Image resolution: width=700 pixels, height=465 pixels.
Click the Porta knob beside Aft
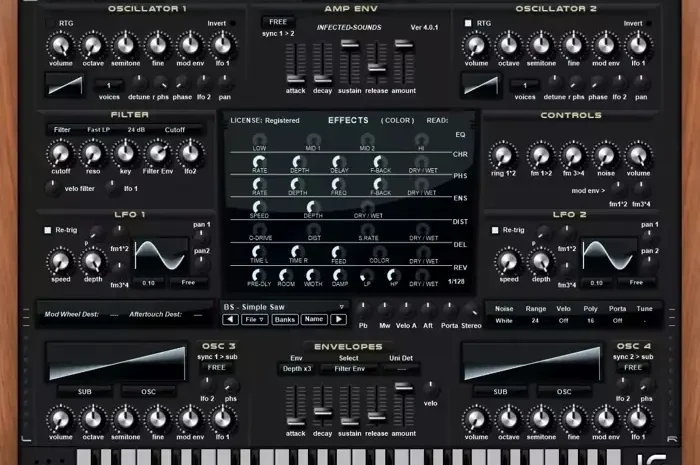449,309
